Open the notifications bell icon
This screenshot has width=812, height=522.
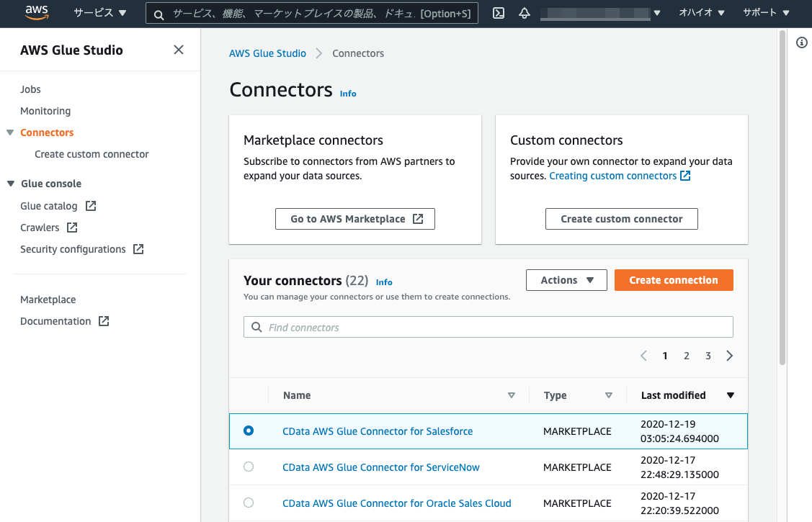(525, 13)
